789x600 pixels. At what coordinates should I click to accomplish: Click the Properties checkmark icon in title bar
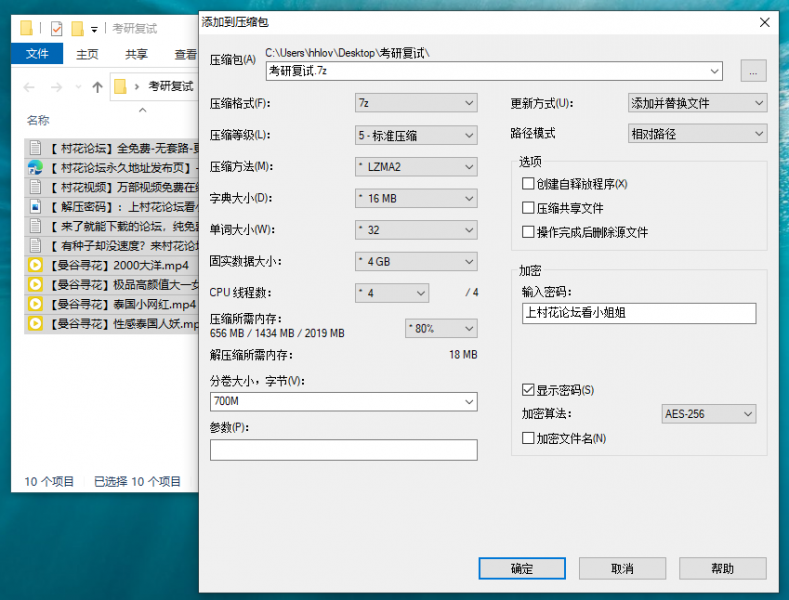[x=56, y=28]
